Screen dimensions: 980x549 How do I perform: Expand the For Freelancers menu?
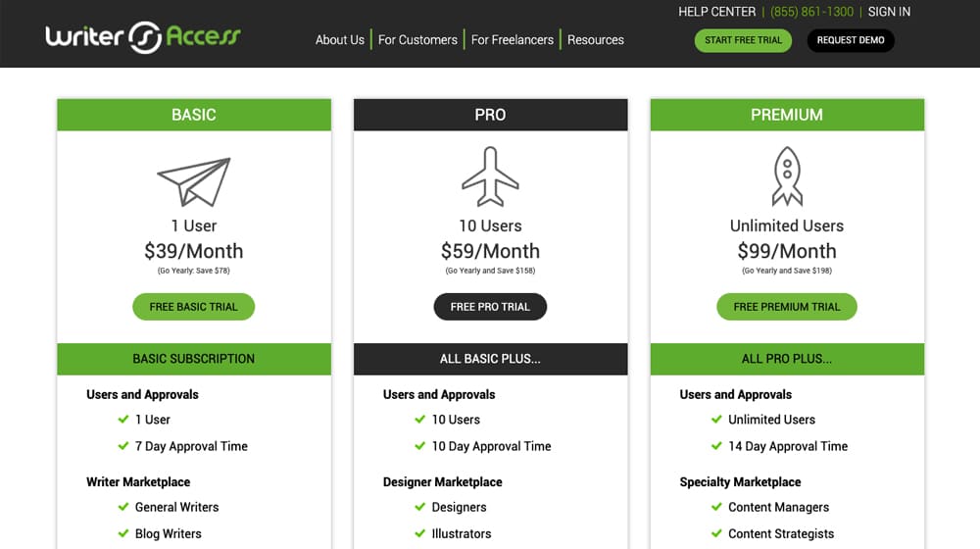512,40
